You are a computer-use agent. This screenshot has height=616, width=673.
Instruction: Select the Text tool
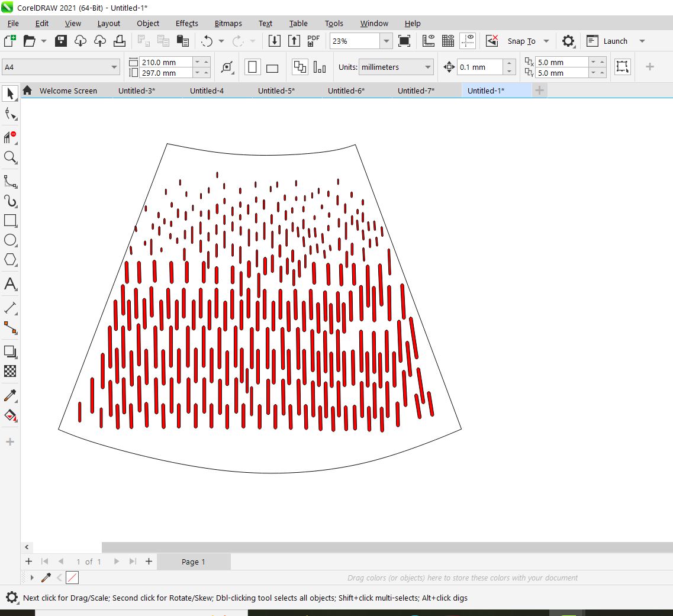click(x=10, y=283)
